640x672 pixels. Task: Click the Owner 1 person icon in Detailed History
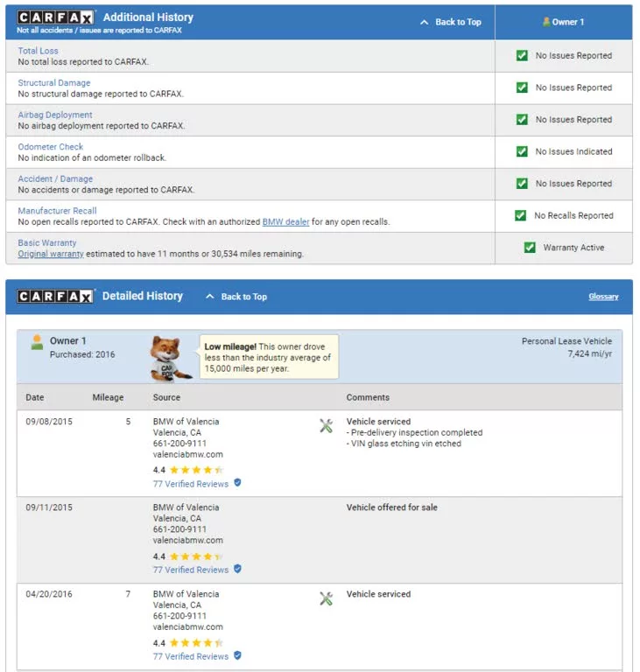38,342
